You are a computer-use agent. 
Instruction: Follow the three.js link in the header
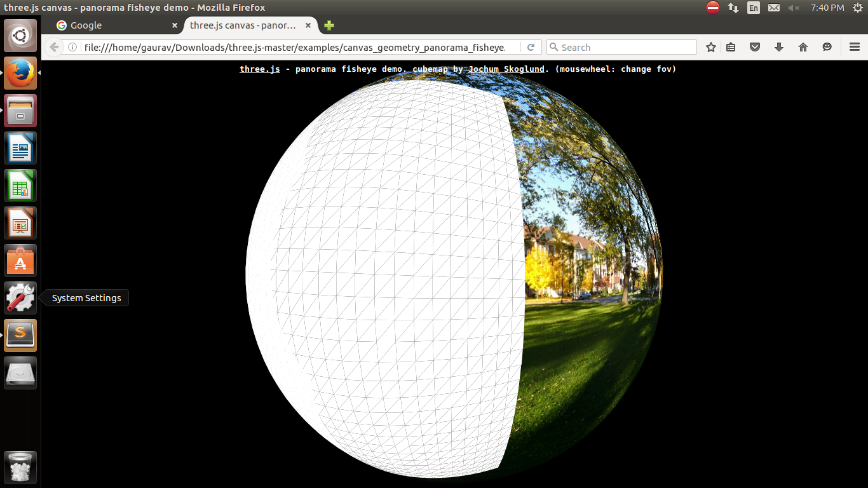coord(260,69)
